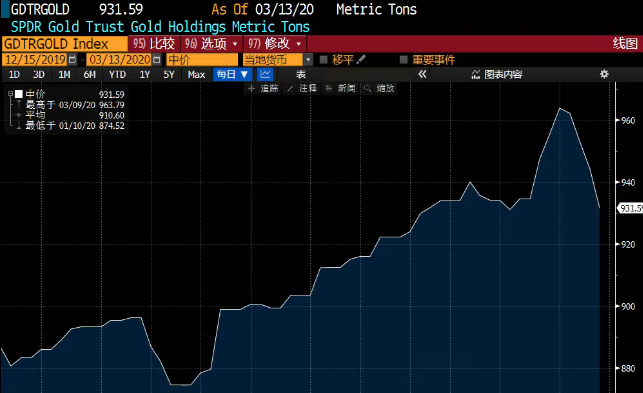Click the pencil edit icon beside 移平

[x=361, y=59]
